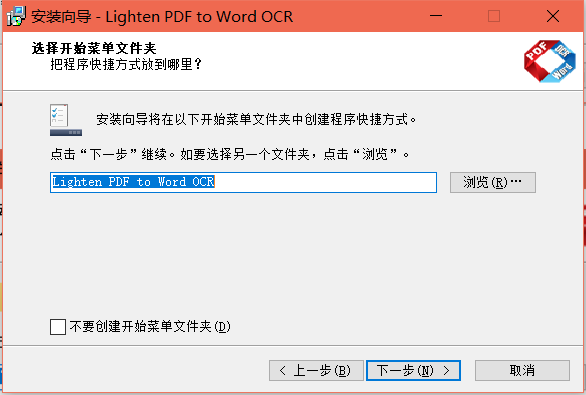586x395 pixels.
Task: Click the 把程序快捷方式放到哪里？ subtitle
Action: pos(126,64)
